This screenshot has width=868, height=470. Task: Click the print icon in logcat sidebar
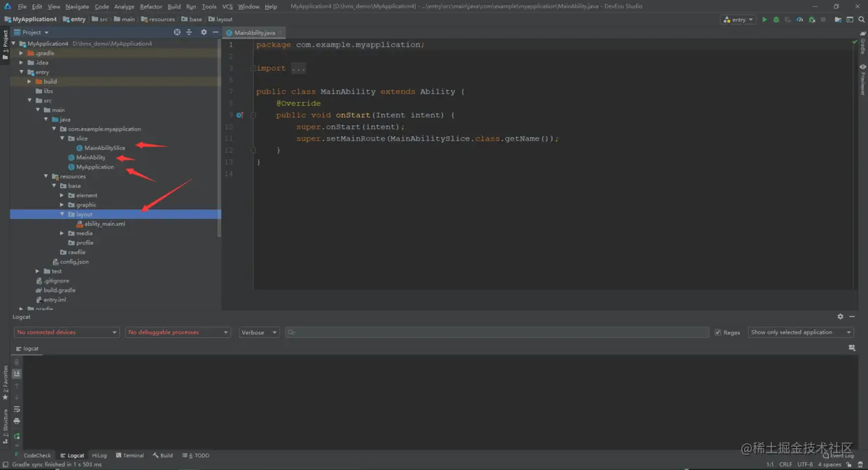point(17,421)
